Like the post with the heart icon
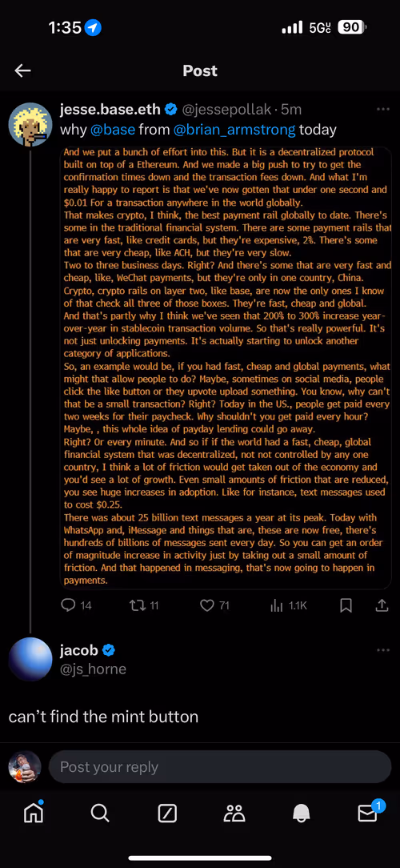Image resolution: width=400 pixels, height=868 pixels. point(206,605)
